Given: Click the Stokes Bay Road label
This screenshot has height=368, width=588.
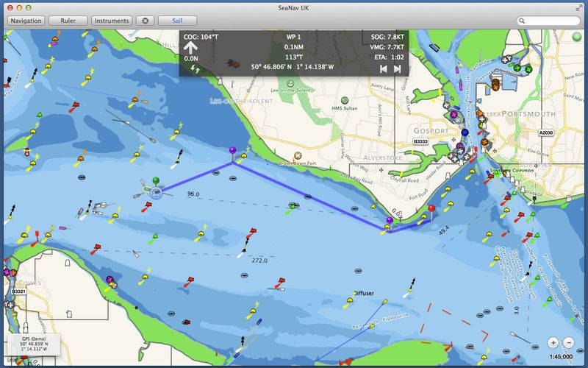Looking at the screenshot, I should tap(355, 177).
